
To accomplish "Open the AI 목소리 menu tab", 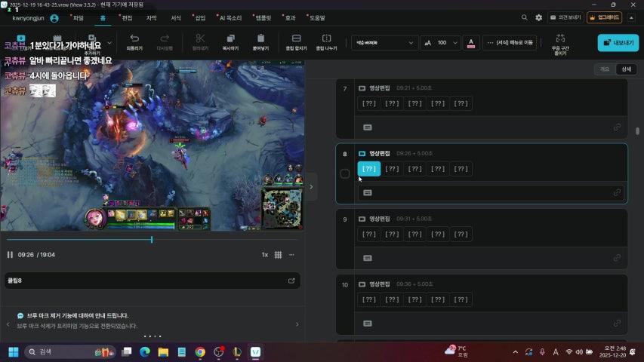I will point(230,18).
